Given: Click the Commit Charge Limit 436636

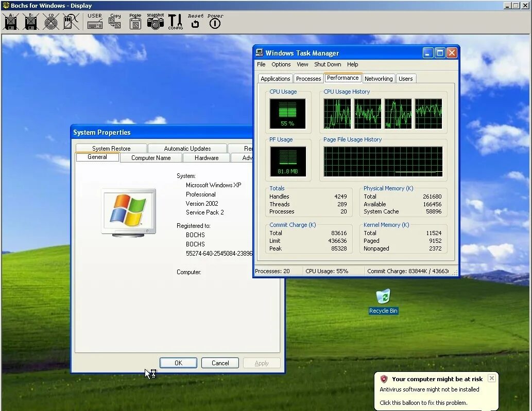Looking at the screenshot, I should 338,241.
